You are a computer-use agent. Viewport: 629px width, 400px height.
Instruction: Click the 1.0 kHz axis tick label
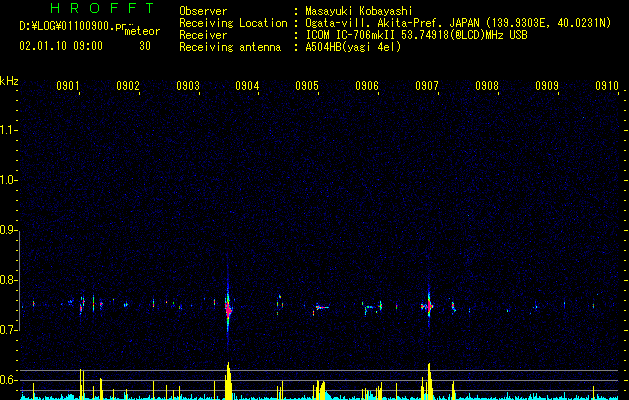pyautogui.click(x=8, y=180)
